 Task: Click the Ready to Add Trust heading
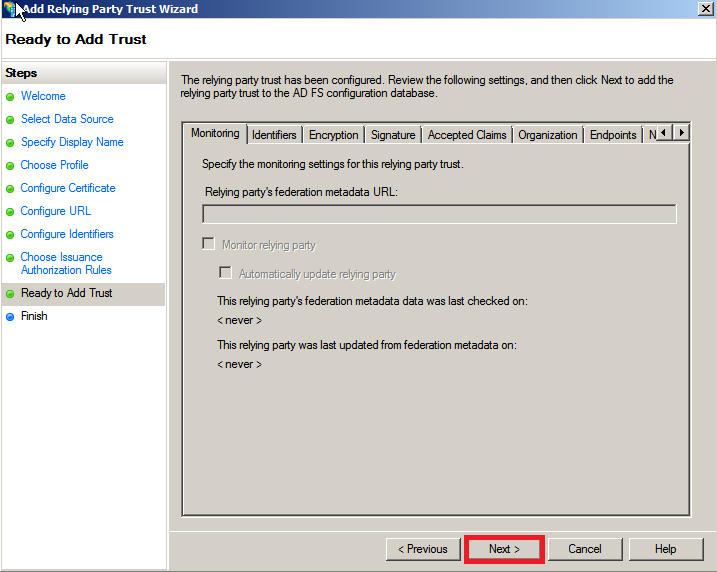76,39
